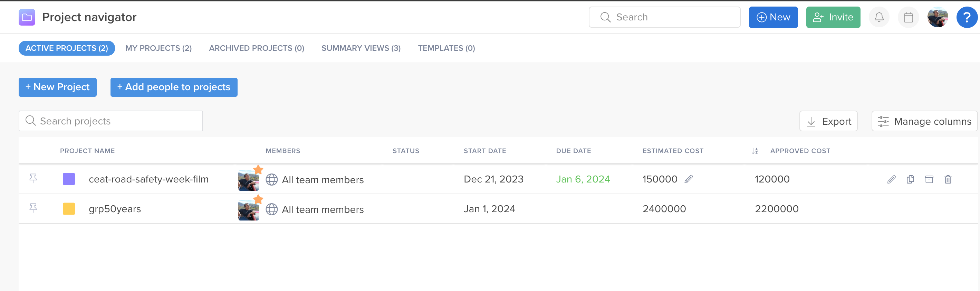The image size is (980, 291).
Task: Open Summary Views tab
Action: pyautogui.click(x=361, y=48)
